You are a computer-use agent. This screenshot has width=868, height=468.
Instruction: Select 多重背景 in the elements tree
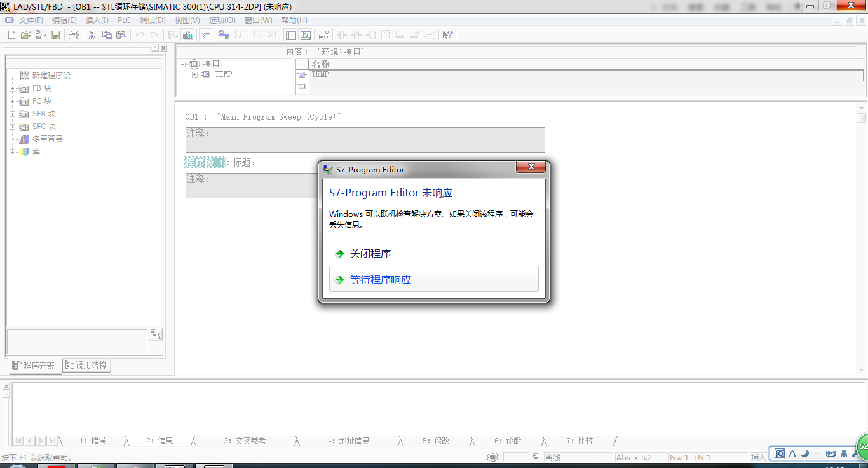click(x=48, y=139)
